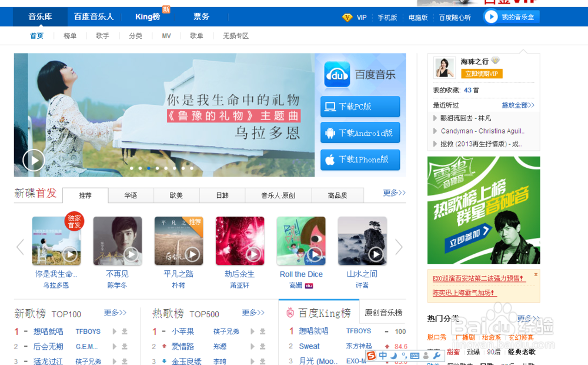The width and height of the screenshot is (588, 365).
Task: Download 小苹果 from 热歌榜
Action: 262,331
